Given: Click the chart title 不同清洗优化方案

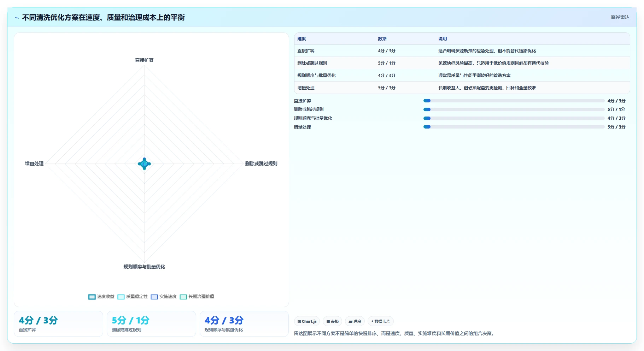Looking at the screenshot, I should [103, 18].
